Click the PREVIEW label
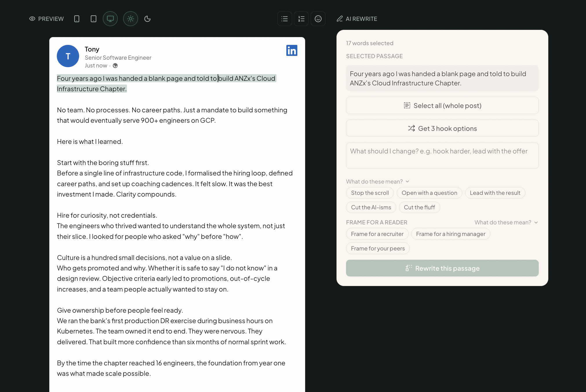Screen dimensions: 586x392 51,19
